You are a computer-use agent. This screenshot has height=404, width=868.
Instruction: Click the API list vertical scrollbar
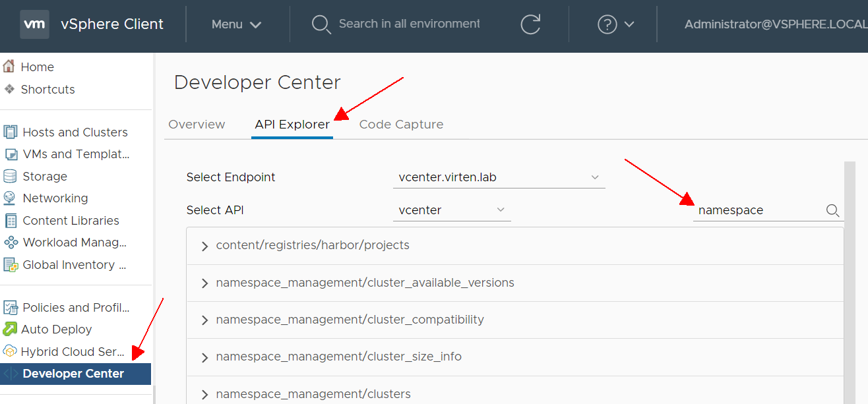pyautogui.click(x=849, y=283)
